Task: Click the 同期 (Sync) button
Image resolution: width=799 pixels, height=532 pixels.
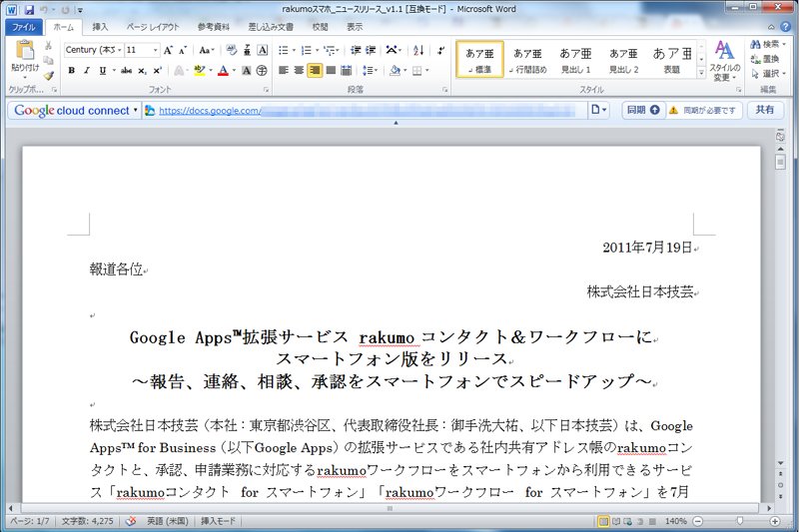Action: click(x=643, y=110)
